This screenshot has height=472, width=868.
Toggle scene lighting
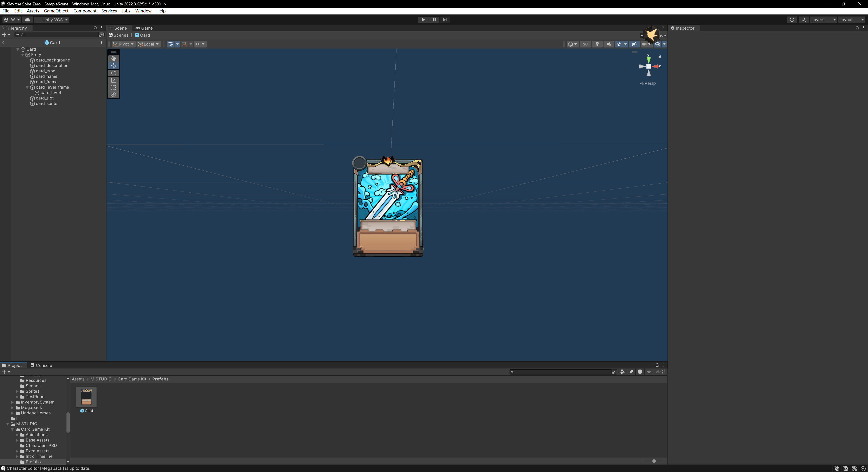click(597, 44)
